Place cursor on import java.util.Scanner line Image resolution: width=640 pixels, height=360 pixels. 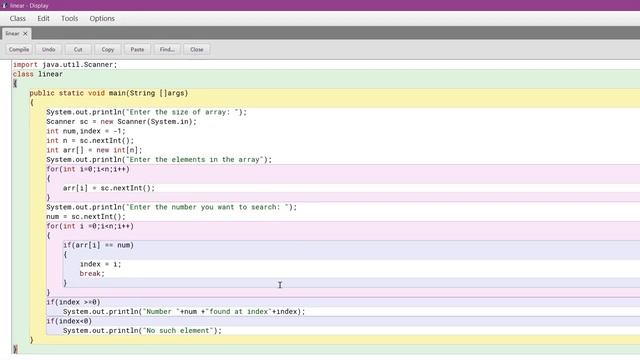[65, 64]
